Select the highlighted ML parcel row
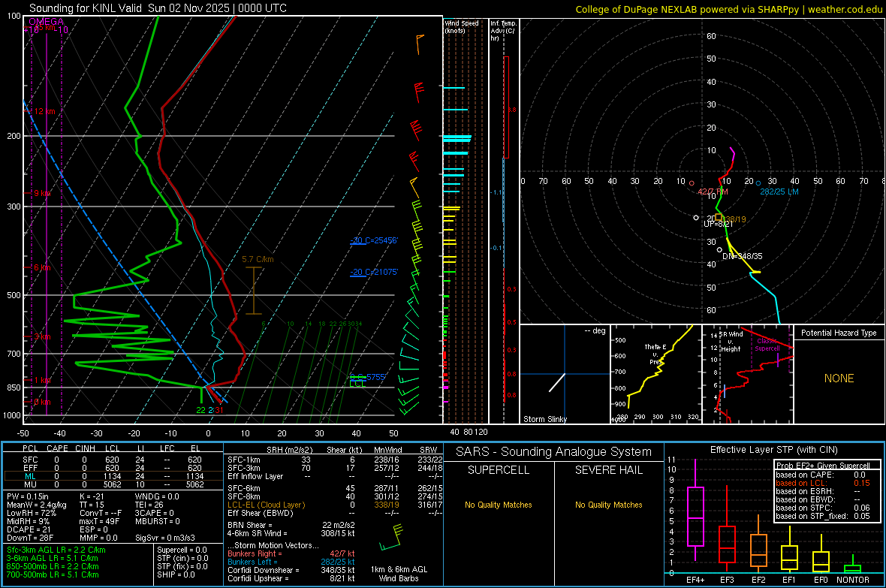This screenshot has height=588, width=886. coord(113,476)
